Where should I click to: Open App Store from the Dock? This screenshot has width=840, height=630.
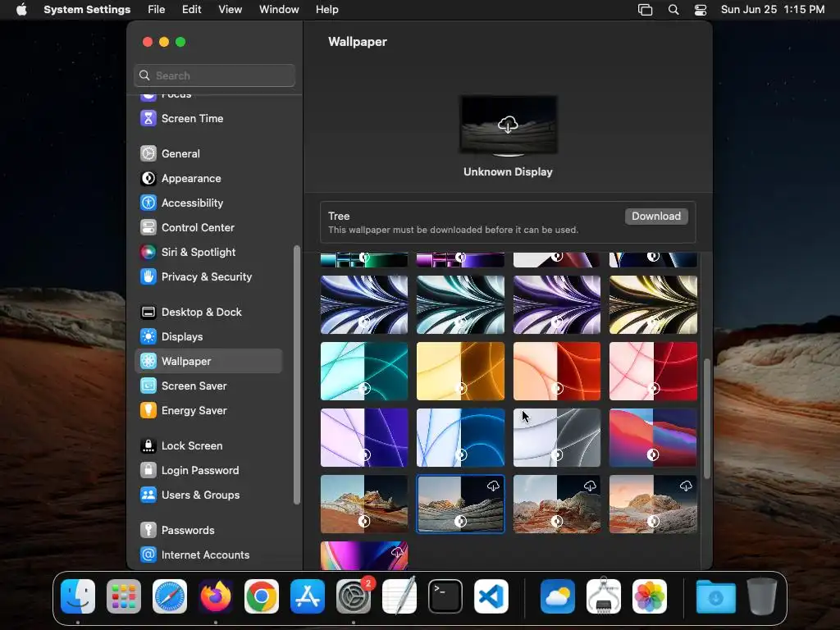(x=308, y=596)
